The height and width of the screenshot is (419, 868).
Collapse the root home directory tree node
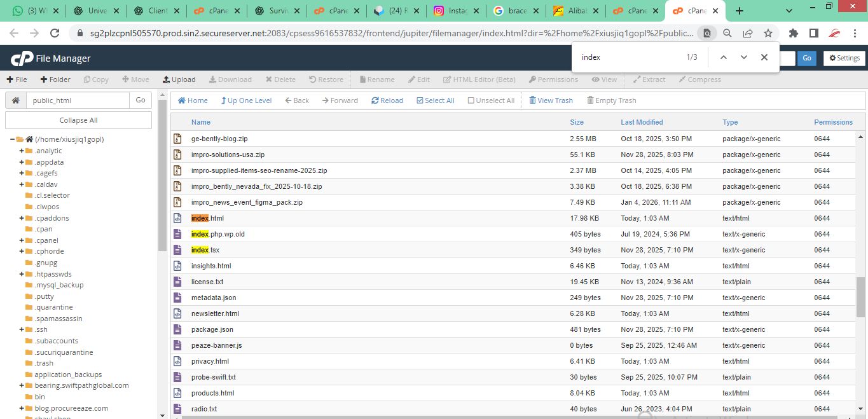click(x=13, y=139)
